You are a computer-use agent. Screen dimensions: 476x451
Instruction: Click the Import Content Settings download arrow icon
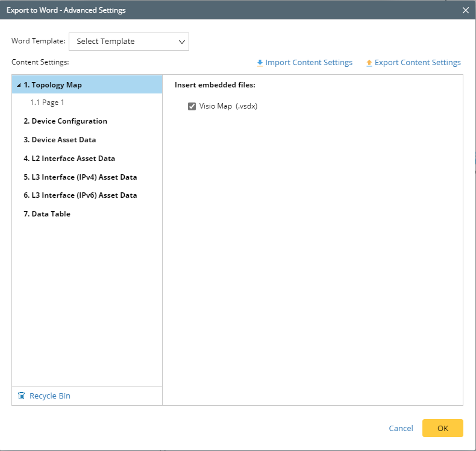260,63
